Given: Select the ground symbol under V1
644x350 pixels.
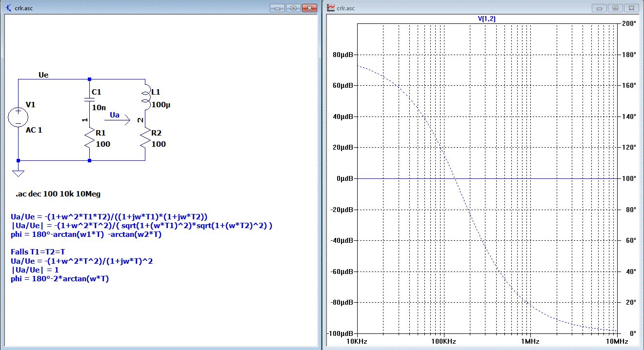Looking at the screenshot, I should (18, 173).
